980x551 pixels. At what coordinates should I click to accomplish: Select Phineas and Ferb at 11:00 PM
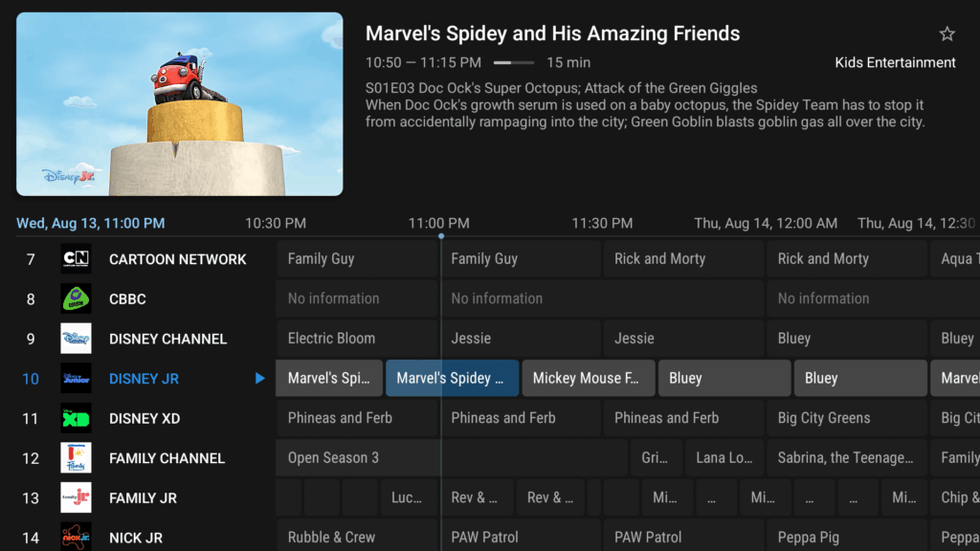521,418
